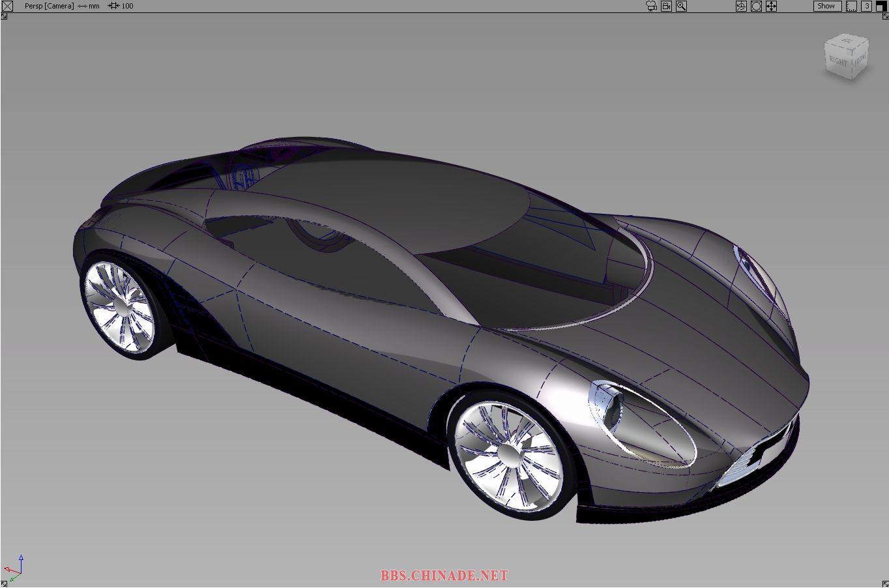Viewport: 889px width, 588px height.
Task: Click the top-right viewport resize corner icon
Action: coord(884,16)
